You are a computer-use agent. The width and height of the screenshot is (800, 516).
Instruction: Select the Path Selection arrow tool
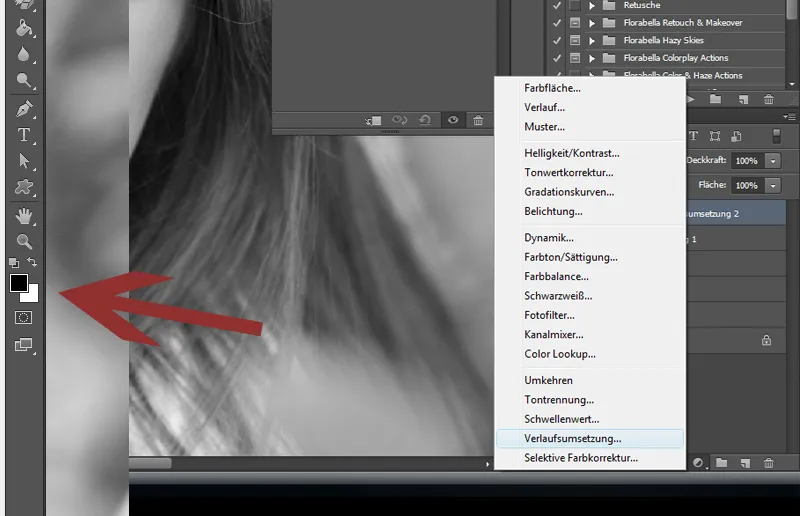point(23,161)
